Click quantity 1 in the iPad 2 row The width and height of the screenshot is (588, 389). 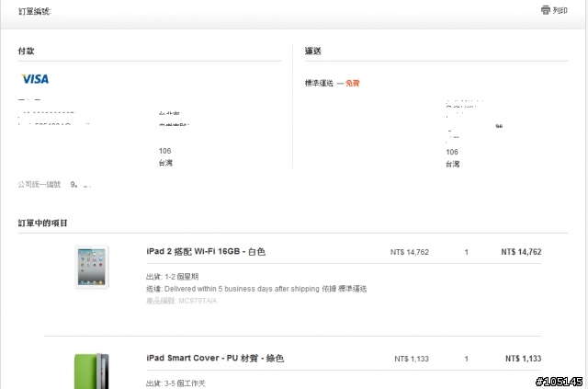[467, 252]
